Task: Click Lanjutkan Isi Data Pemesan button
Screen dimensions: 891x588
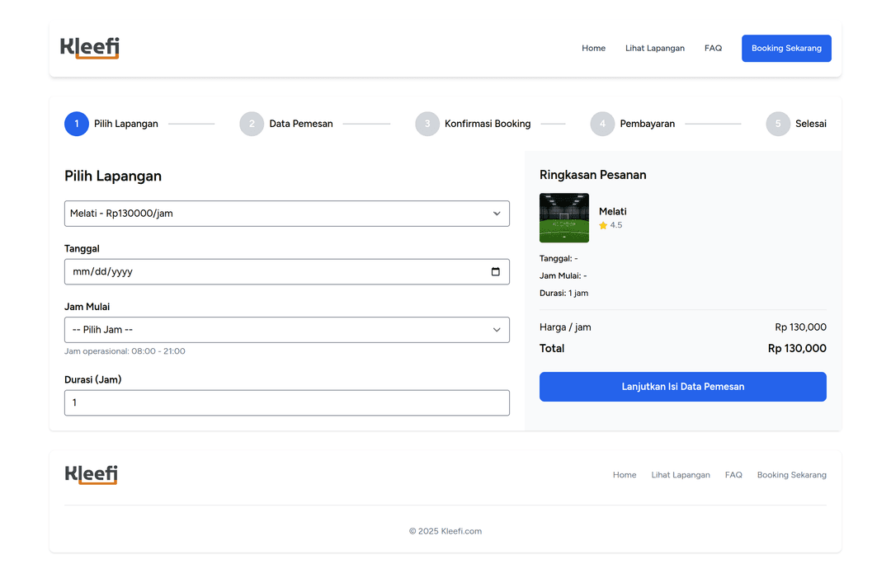Action: click(682, 387)
